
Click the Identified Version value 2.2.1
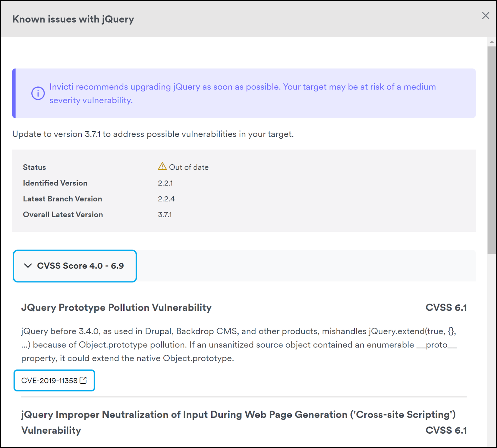(165, 183)
